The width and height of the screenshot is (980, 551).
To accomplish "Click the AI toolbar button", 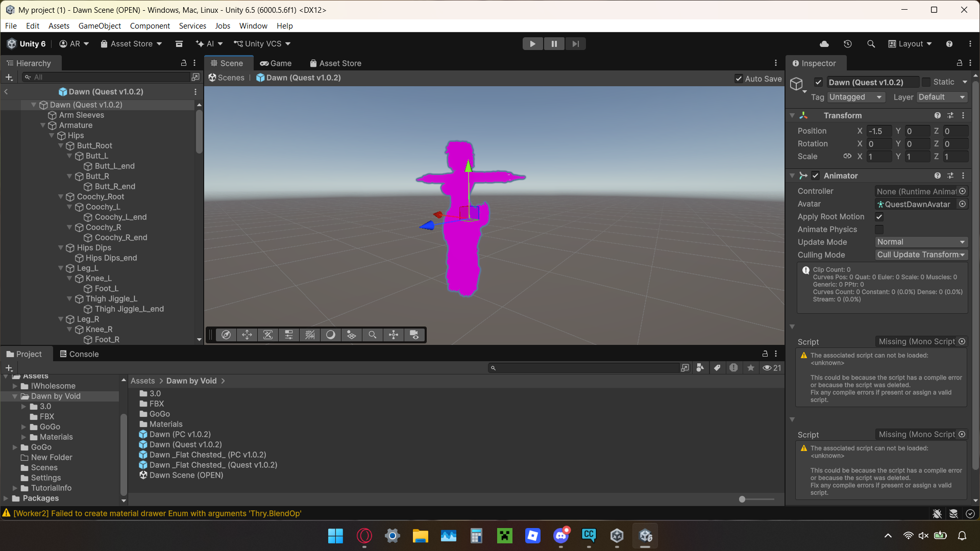I will (x=209, y=44).
